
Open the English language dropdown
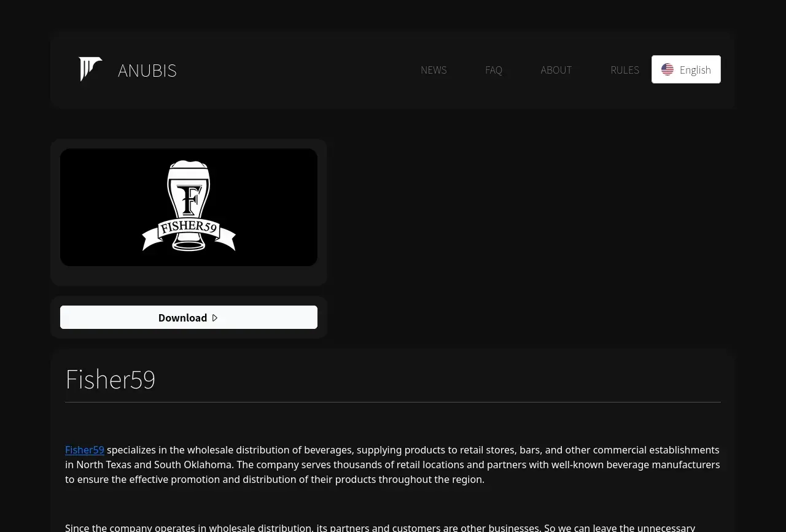[x=686, y=69]
